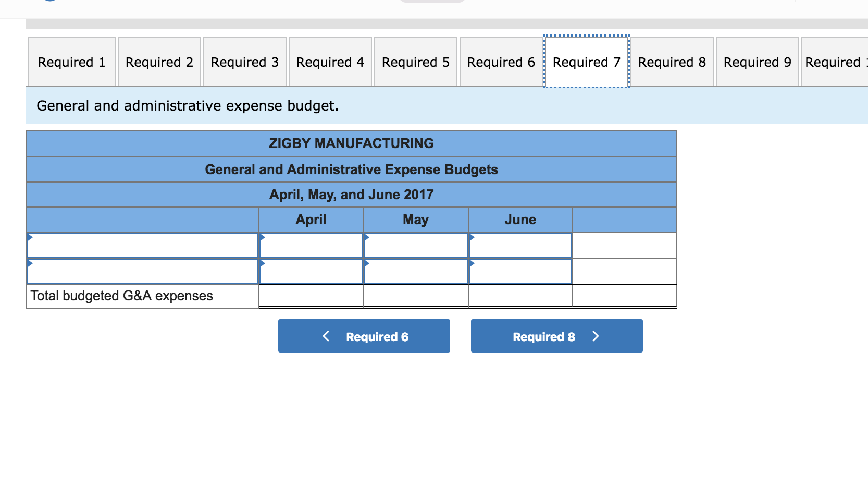Switch to the Required 4 tab

(x=329, y=62)
